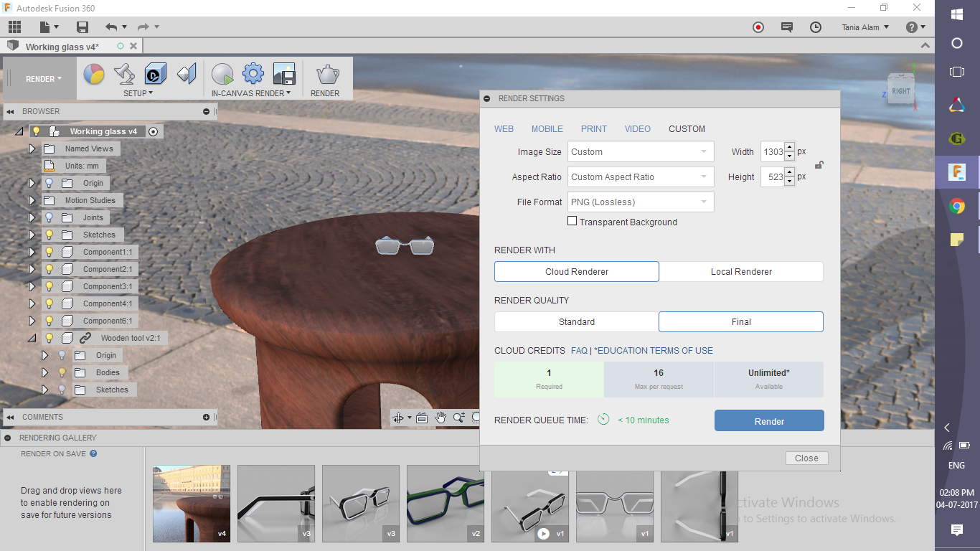Toggle visibility bulb of Sketches folder
Screen dimensions: 980x551
pos(50,235)
